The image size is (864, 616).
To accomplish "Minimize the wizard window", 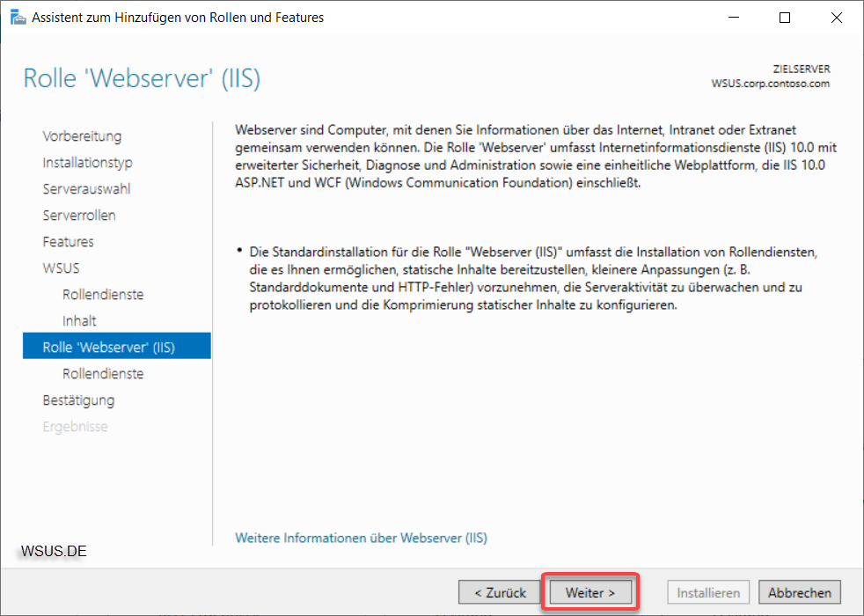I will click(734, 18).
